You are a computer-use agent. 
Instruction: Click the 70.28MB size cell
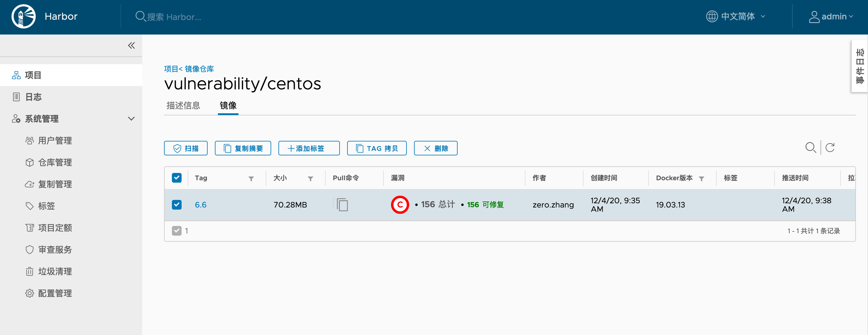pyautogui.click(x=290, y=205)
